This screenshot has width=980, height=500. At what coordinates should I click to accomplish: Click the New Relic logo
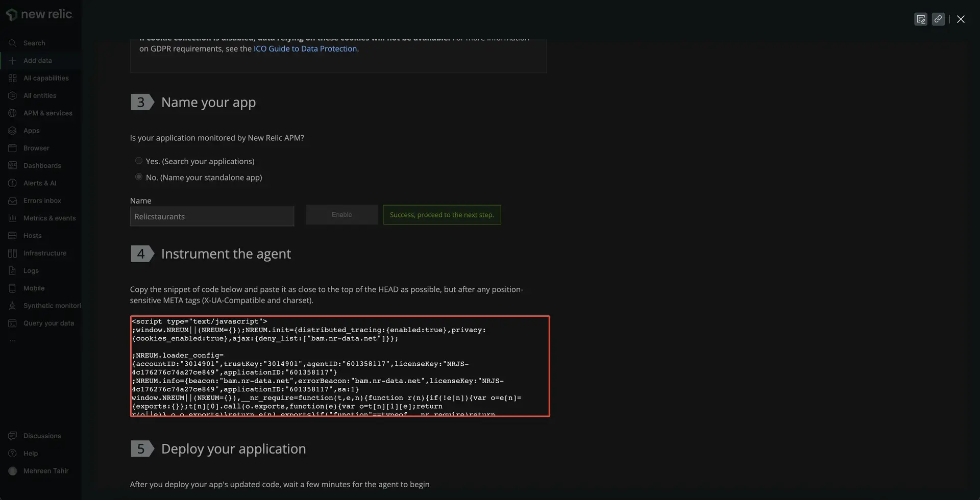[x=39, y=14]
